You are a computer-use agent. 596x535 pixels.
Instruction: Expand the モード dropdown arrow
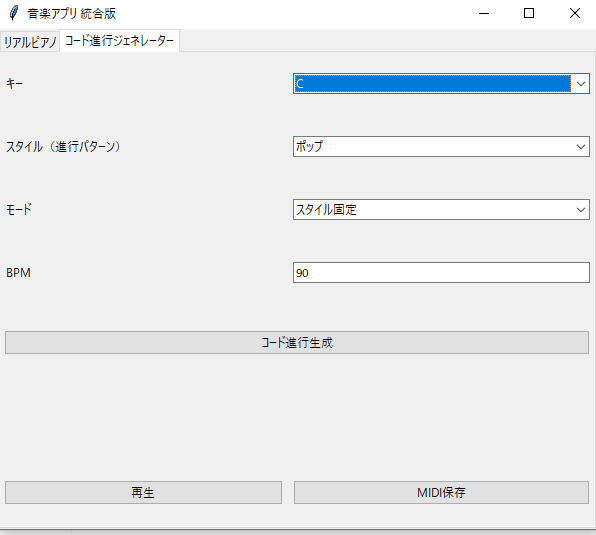coord(580,210)
